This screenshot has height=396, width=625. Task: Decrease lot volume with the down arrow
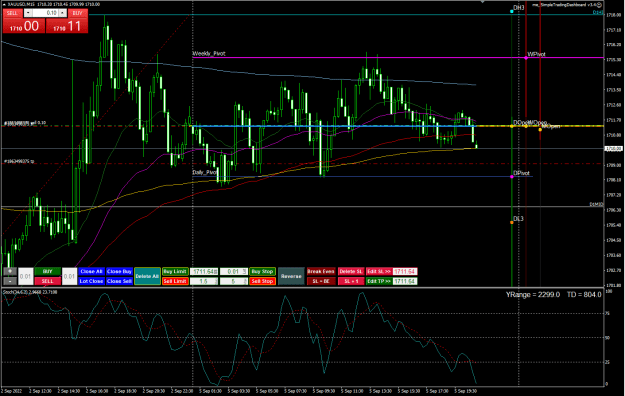pos(28,13)
